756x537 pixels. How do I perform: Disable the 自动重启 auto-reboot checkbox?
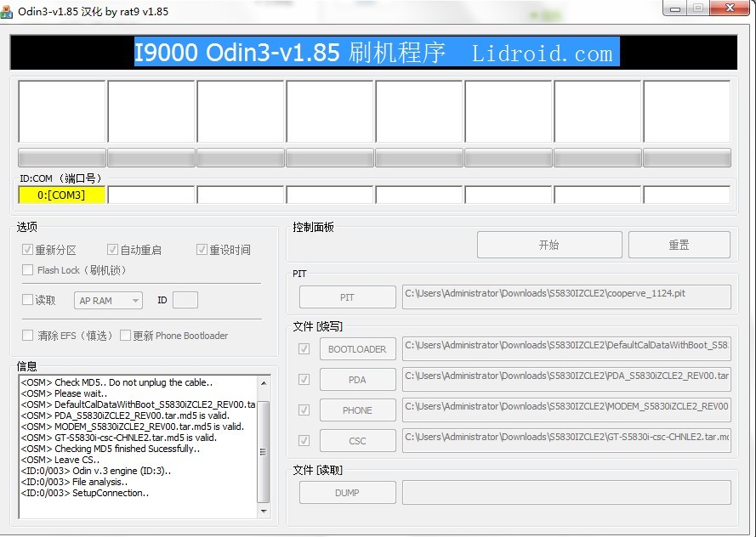(x=112, y=249)
